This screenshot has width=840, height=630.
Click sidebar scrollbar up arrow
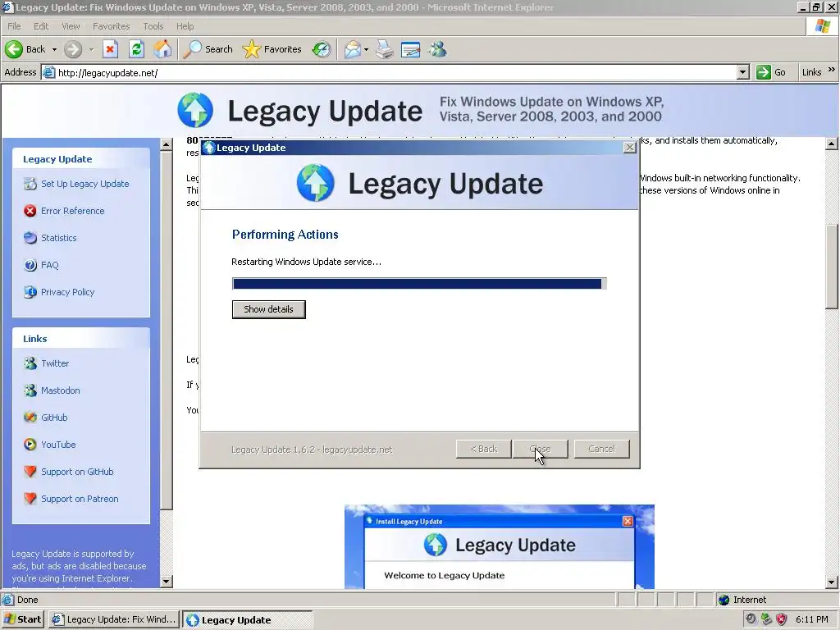point(166,144)
